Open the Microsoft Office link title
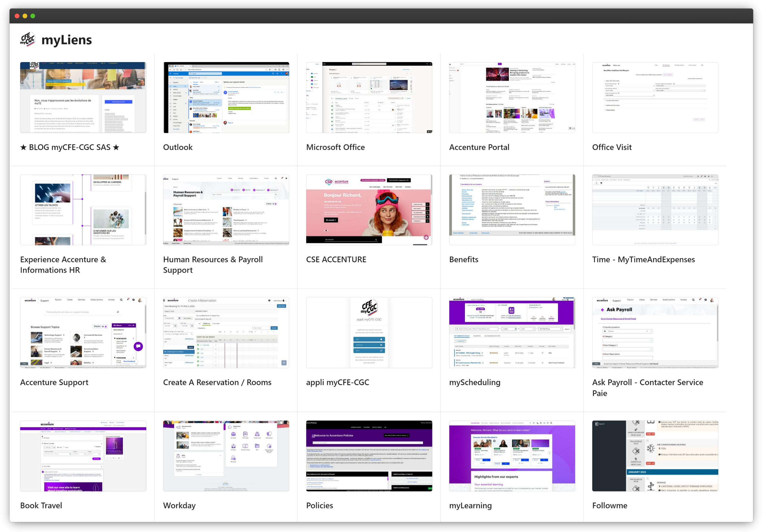 click(335, 147)
